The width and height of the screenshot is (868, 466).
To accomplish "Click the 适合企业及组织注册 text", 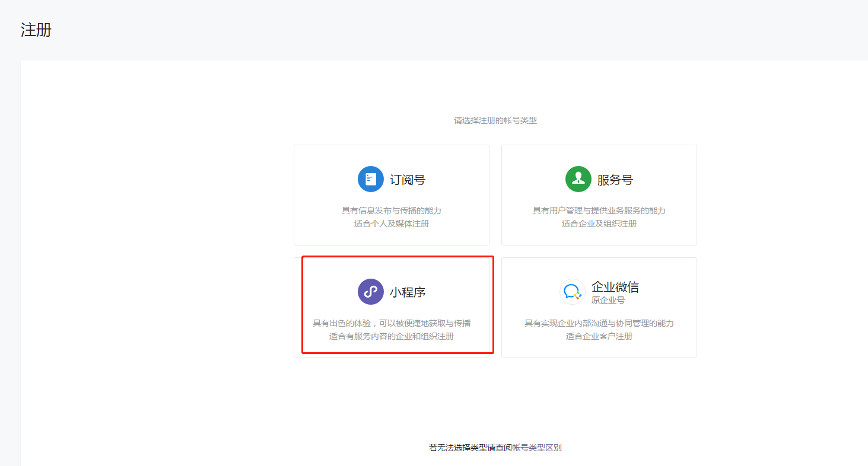I will tap(599, 224).
